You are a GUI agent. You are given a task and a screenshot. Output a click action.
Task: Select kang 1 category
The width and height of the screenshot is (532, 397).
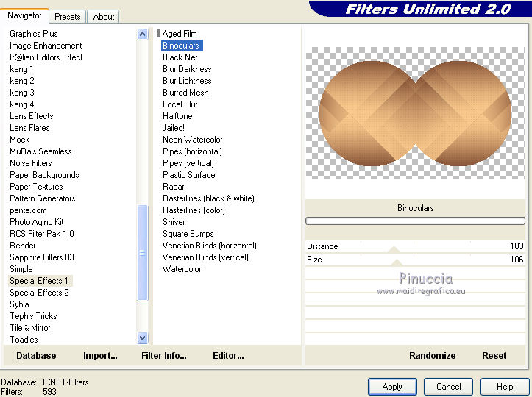(21, 69)
